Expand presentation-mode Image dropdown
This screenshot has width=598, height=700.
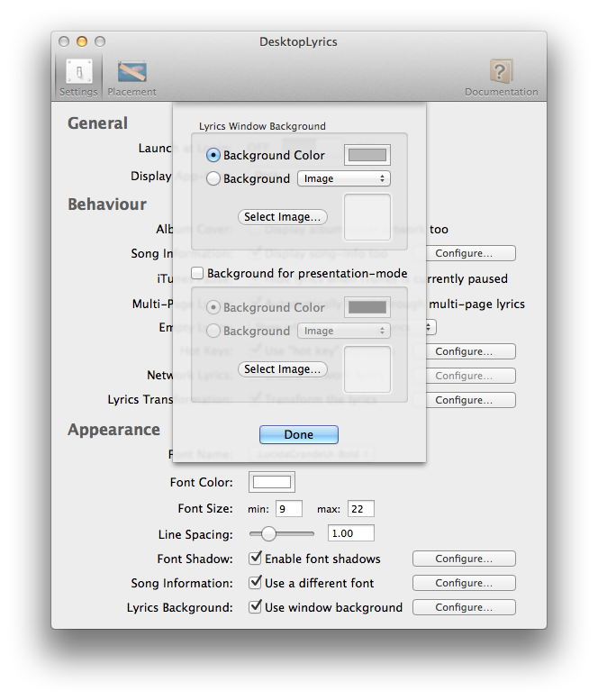click(x=344, y=331)
